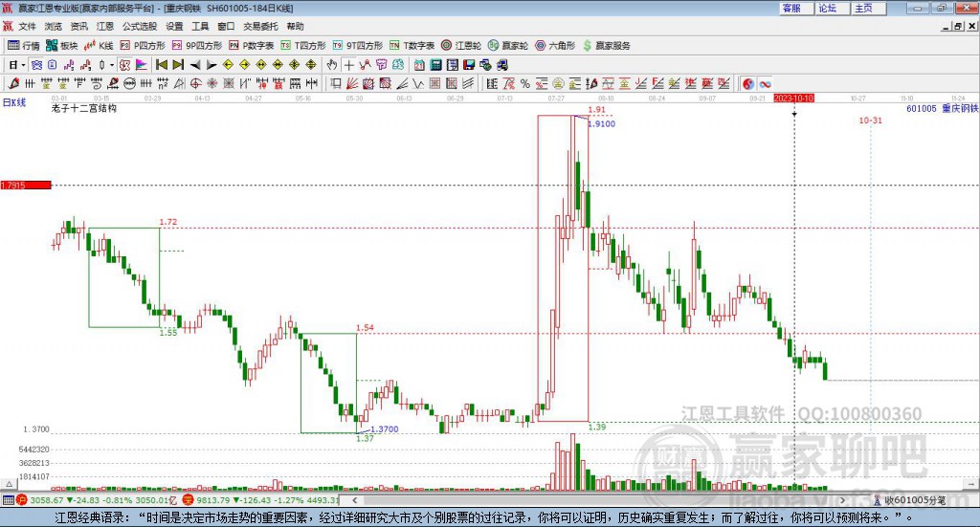
Task: Click the 客服 customer service button
Action: (796, 8)
